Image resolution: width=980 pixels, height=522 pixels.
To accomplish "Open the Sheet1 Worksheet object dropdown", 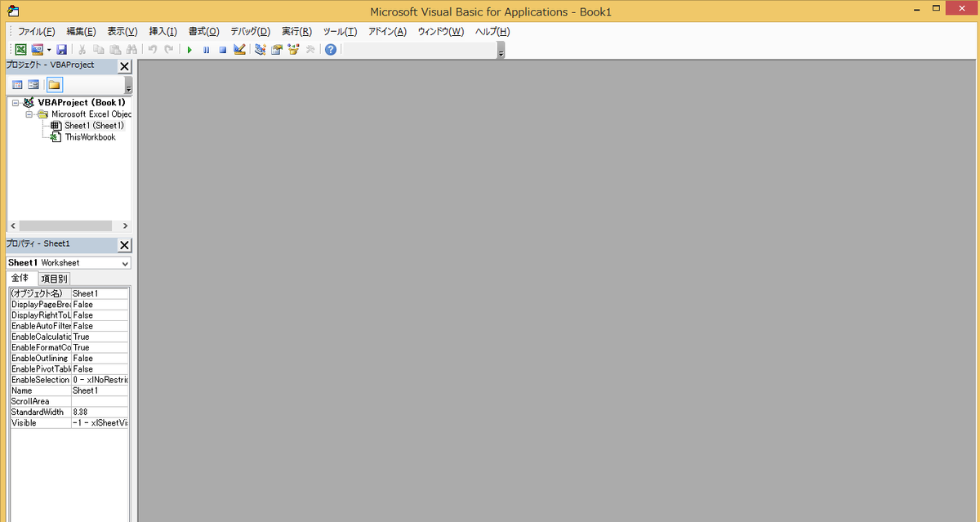I will coord(125,262).
